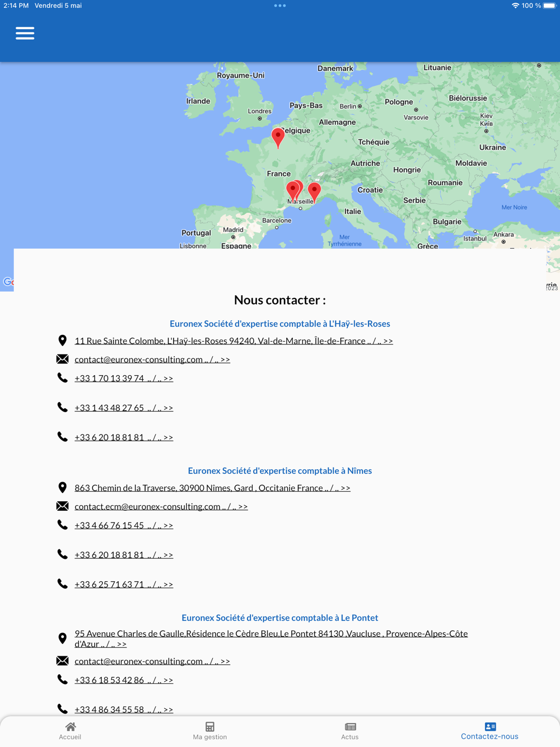Email contact@euronex-consulting.com under L'Haÿ-les-Roses
Viewport: 560px width, 747px height.
click(152, 360)
